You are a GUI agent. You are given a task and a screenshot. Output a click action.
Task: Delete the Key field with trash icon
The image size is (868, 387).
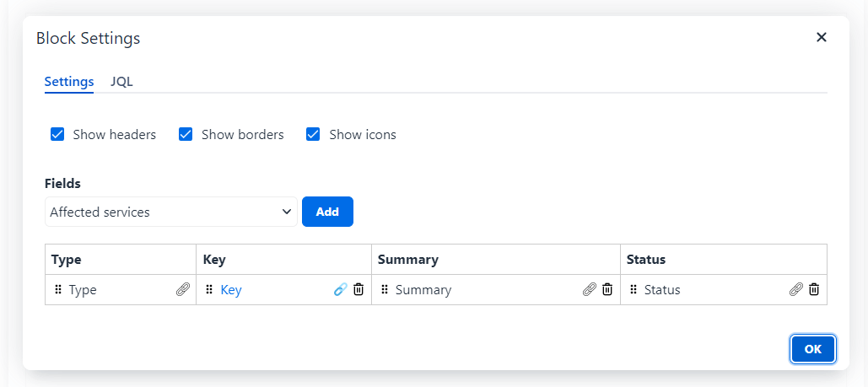coord(359,289)
